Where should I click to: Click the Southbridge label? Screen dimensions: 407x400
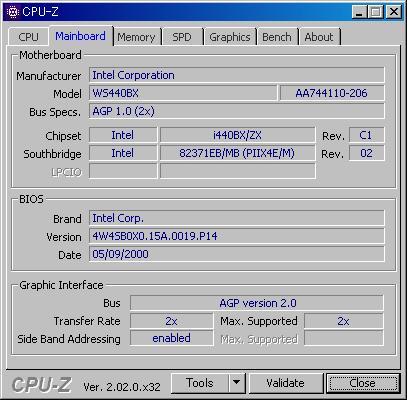click(52, 154)
